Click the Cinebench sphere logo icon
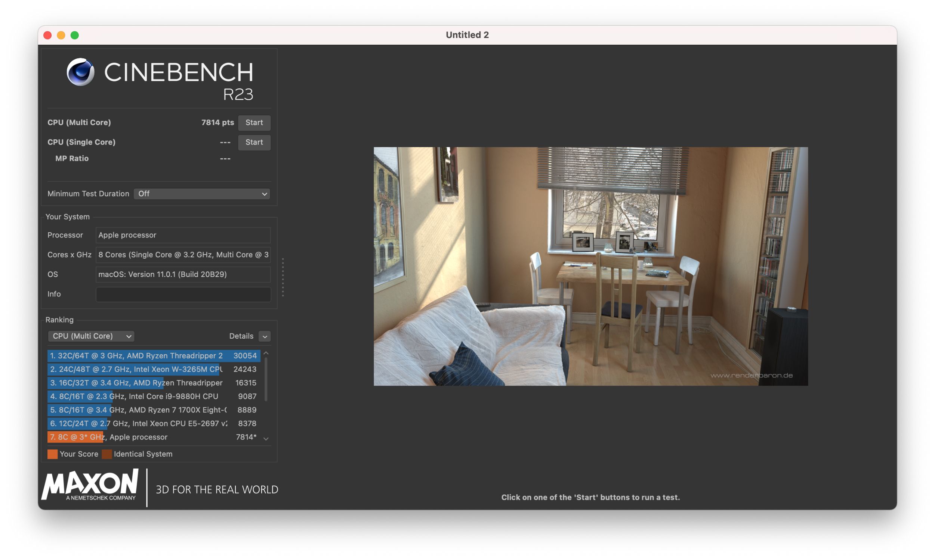This screenshot has height=560, width=935. point(80,72)
